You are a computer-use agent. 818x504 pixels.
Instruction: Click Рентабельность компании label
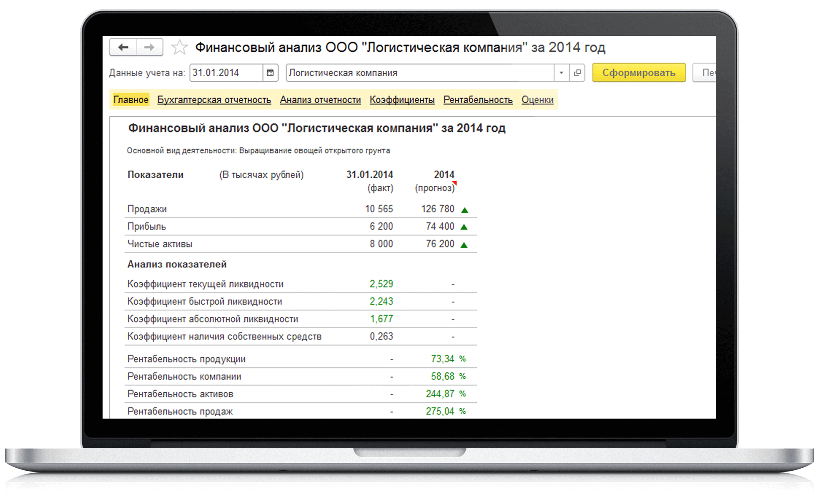point(184,377)
